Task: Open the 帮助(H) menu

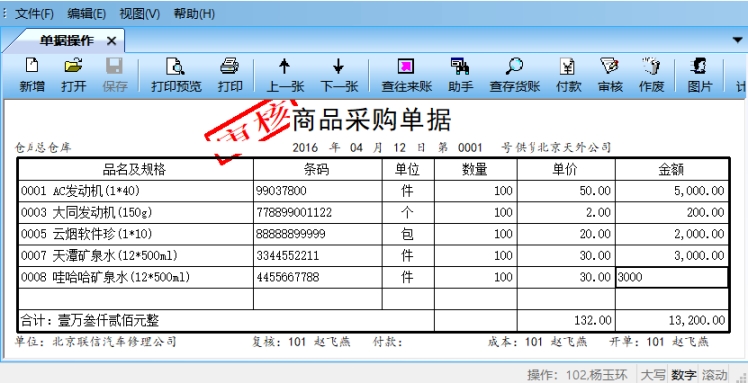Action: pyautogui.click(x=194, y=14)
